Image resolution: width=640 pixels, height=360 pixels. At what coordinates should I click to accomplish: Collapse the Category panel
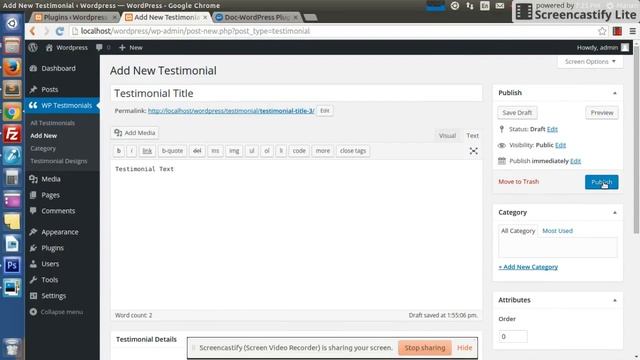coord(614,213)
